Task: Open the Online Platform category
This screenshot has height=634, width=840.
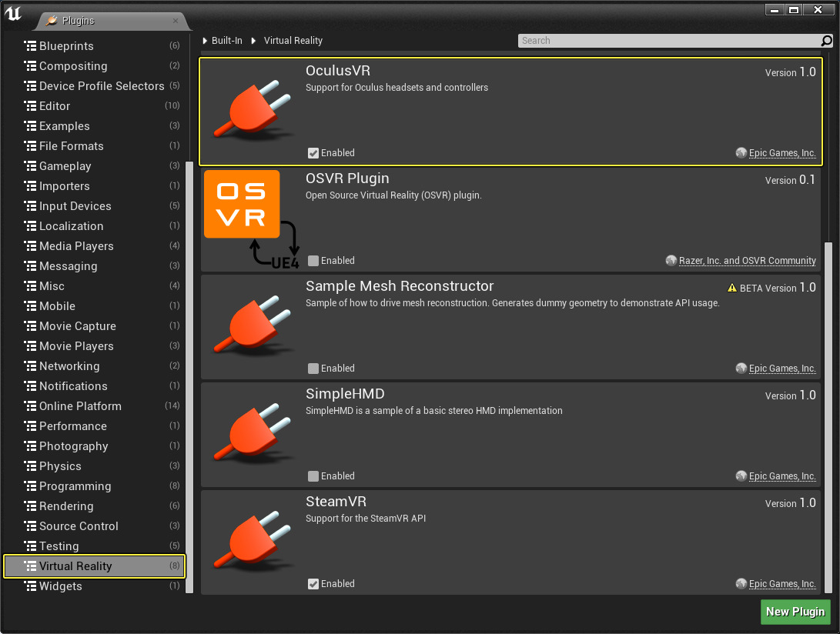Action: point(80,406)
